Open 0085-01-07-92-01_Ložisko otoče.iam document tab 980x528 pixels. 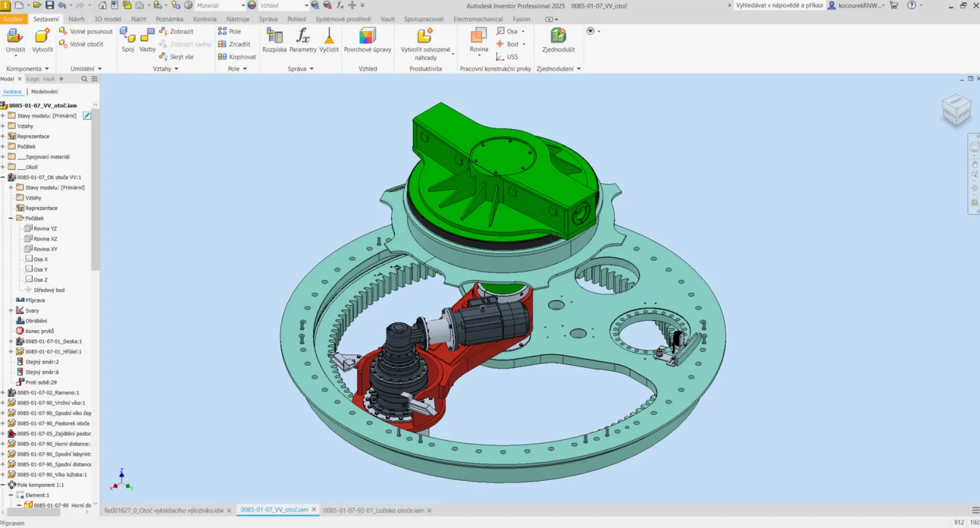tap(374, 510)
